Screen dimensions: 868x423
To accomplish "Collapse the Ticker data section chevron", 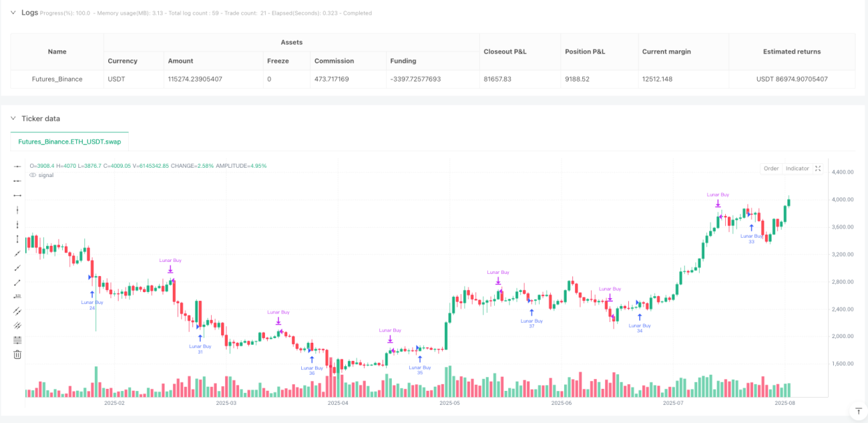I will (13, 118).
